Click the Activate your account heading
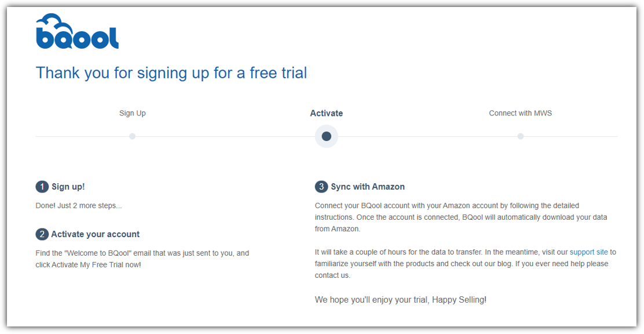The image size is (644, 334). pos(96,234)
